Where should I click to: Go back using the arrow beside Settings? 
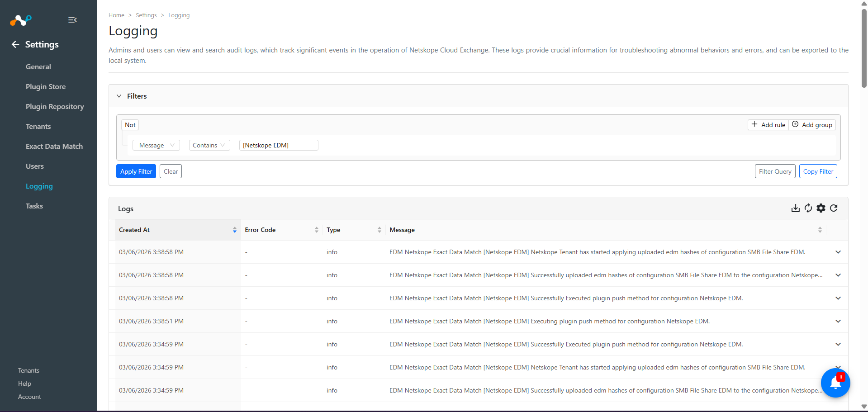point(15,44)
